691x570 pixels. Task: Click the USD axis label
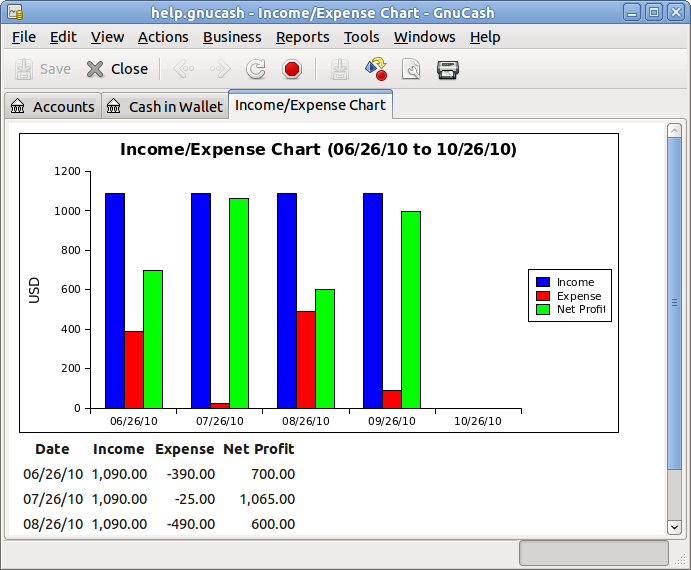(34, 290)
